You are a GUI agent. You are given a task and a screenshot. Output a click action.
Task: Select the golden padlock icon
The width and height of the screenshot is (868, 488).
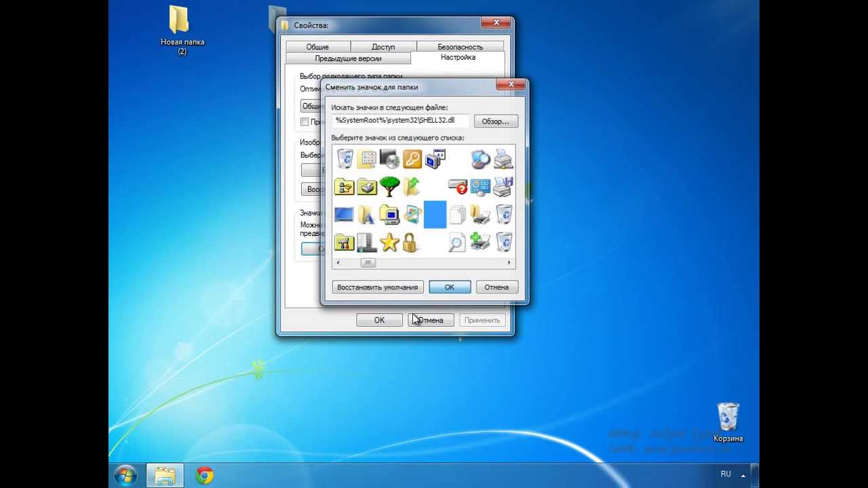click(x=410, y=242)
